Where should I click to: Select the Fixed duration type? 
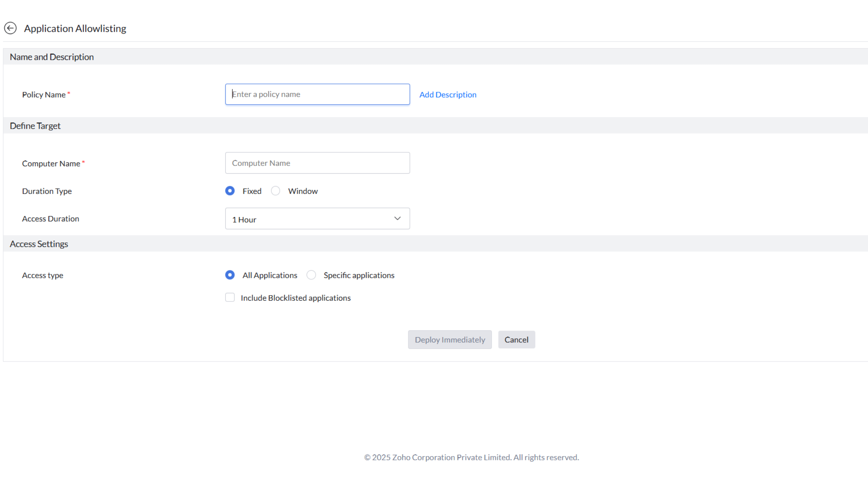pyautogui.click(x=230, y=191)
